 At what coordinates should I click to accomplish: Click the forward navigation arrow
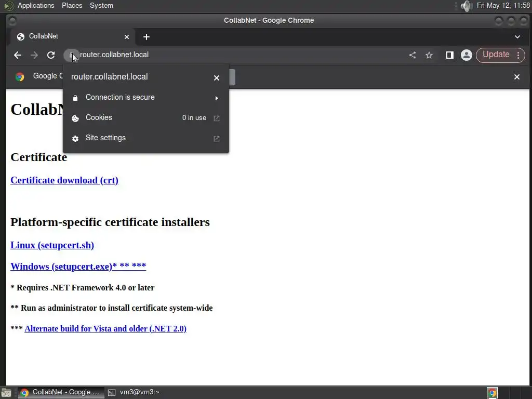tap(34, 55)
